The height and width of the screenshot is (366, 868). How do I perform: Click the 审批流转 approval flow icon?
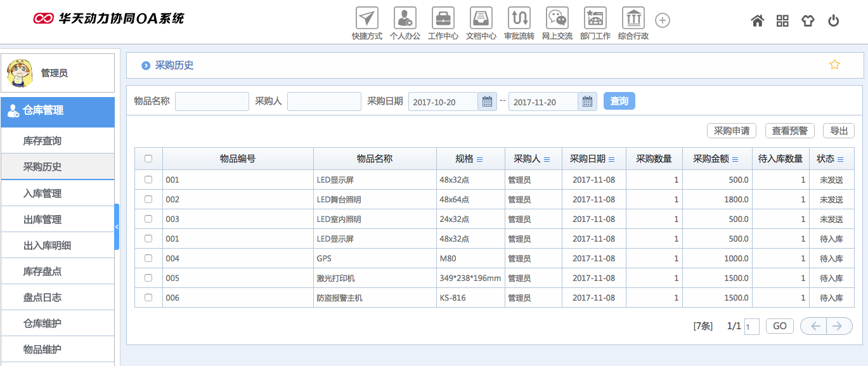pyautogui.click(x=519, y=18)
